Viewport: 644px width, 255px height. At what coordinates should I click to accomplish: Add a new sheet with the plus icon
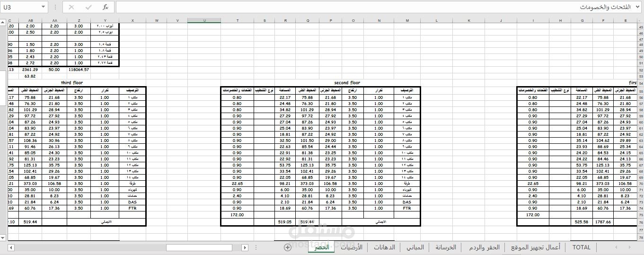(287, 247)
